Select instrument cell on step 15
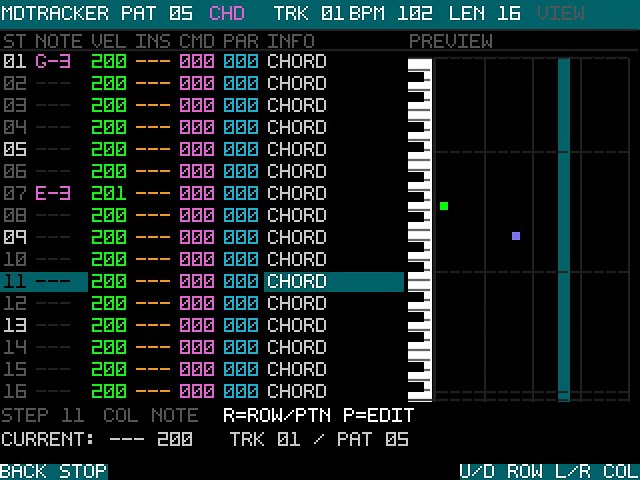640x480 pixels. point(153,369)
